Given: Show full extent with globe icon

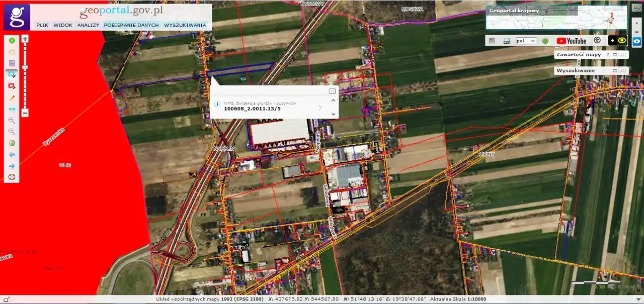Looking at the screenshot, I should point(12,143).
